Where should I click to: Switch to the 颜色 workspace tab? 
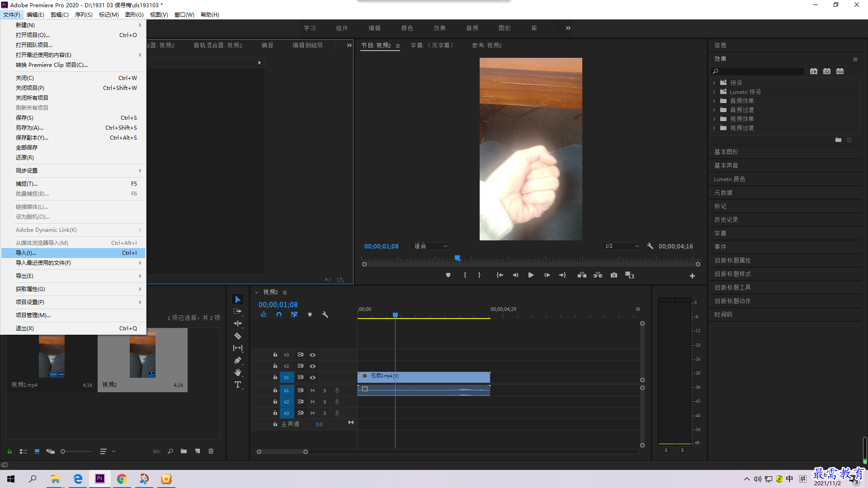click(407, 28)
